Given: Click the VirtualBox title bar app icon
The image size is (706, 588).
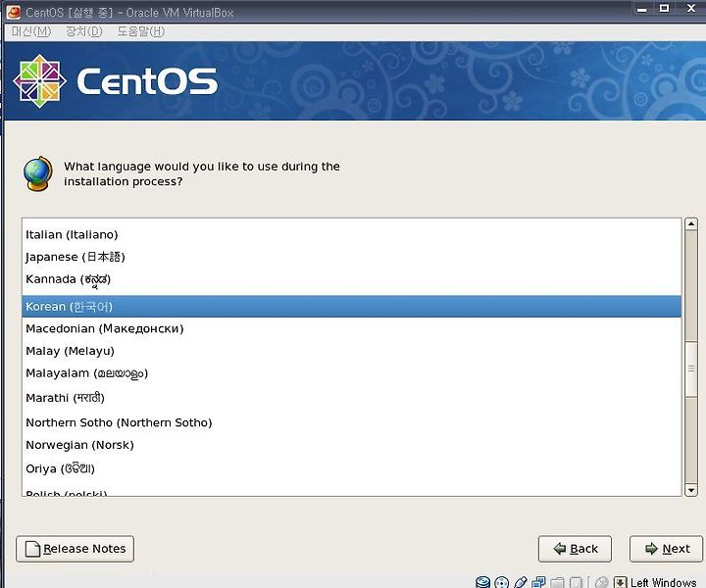Looking at the screenshot, I should click(14, 12).
